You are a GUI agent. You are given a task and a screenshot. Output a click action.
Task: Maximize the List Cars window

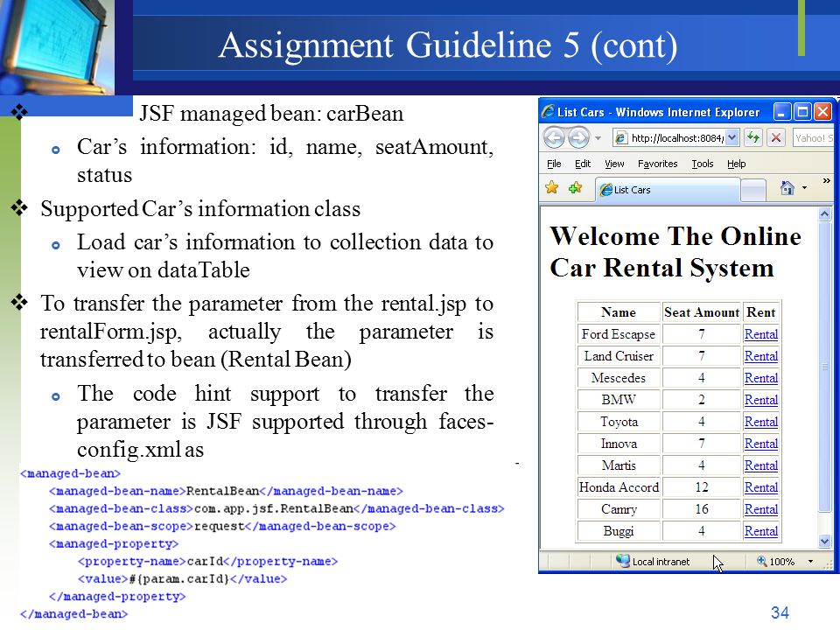coord(802,112)
